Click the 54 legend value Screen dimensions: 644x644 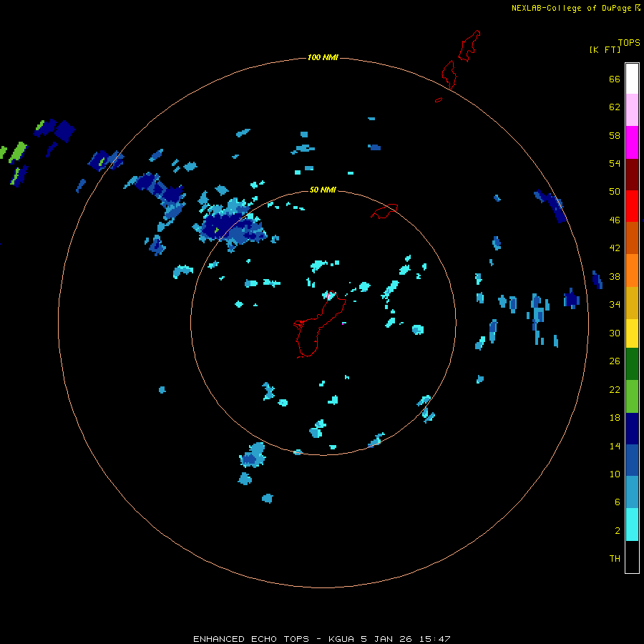[615, 163]
